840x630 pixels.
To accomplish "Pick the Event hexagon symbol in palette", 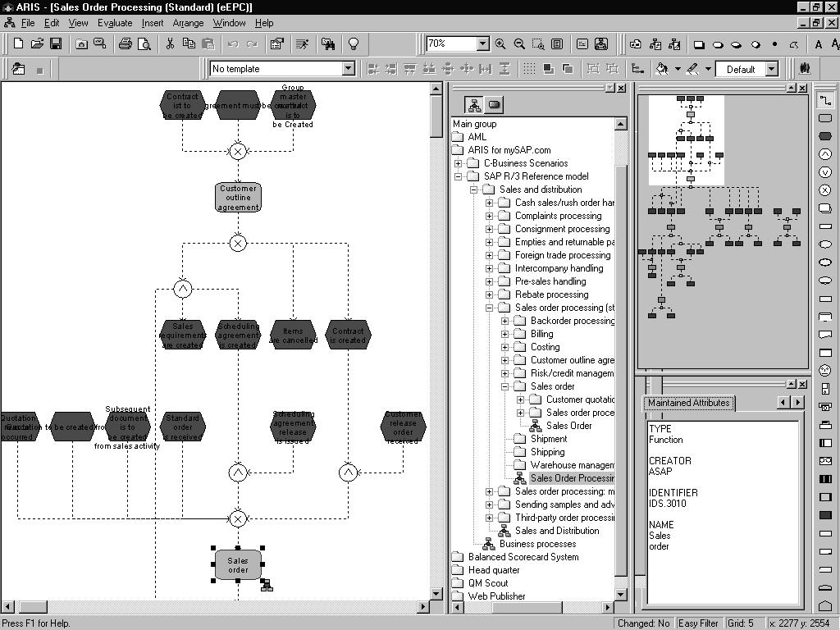I will pyautogui.click(x=825, y=136).
